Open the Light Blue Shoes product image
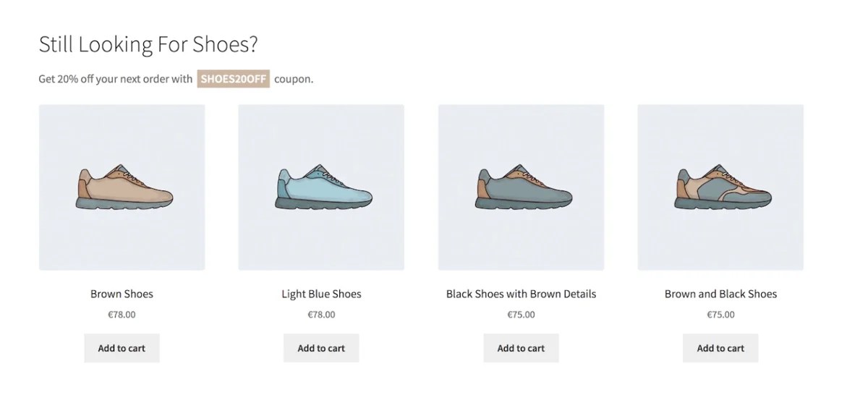 pos(321,187)
